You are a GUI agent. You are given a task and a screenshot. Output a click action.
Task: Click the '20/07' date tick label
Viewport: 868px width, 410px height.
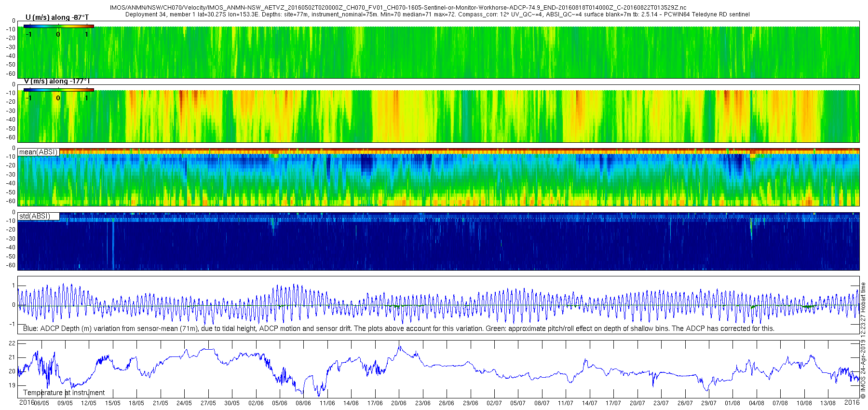coord(637,403)
